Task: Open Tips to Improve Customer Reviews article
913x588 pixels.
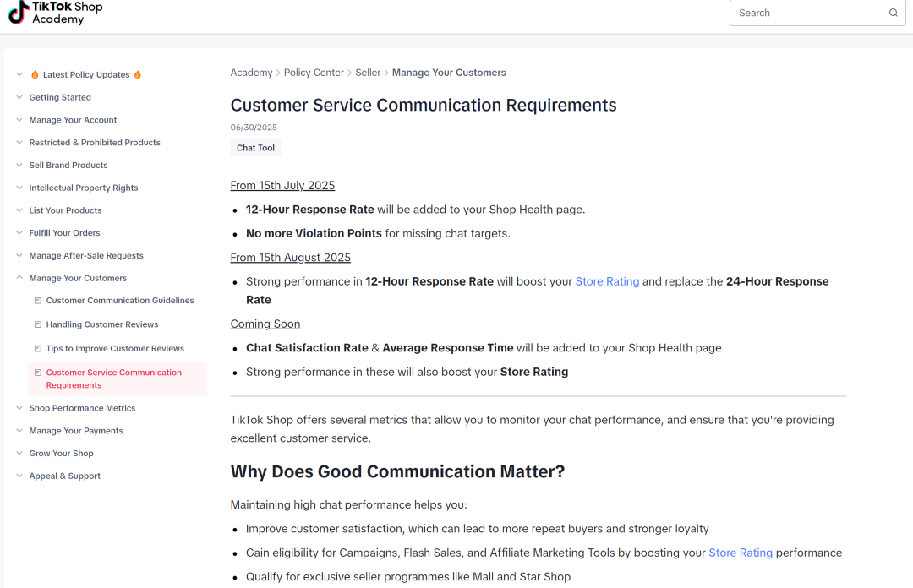Action: click(115, 348)
